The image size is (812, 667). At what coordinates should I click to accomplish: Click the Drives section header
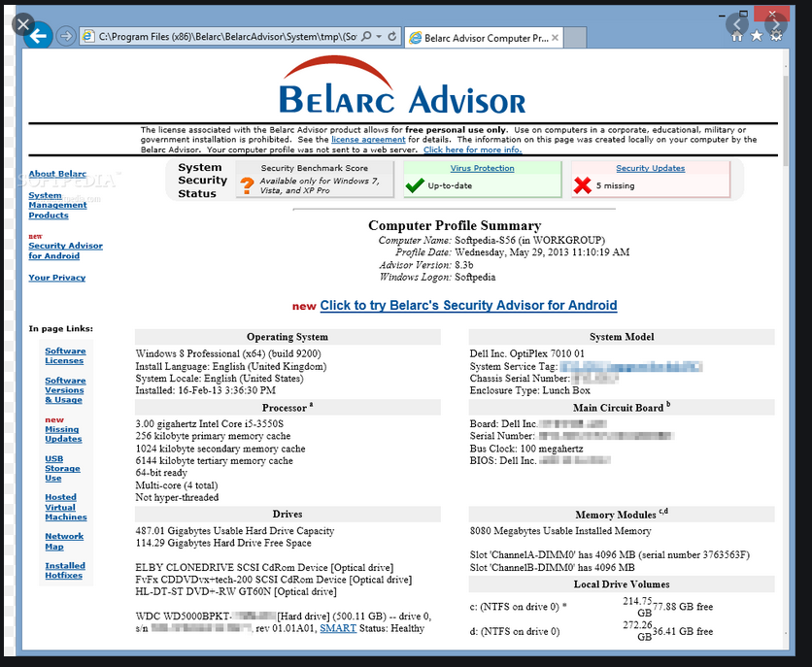288,514
